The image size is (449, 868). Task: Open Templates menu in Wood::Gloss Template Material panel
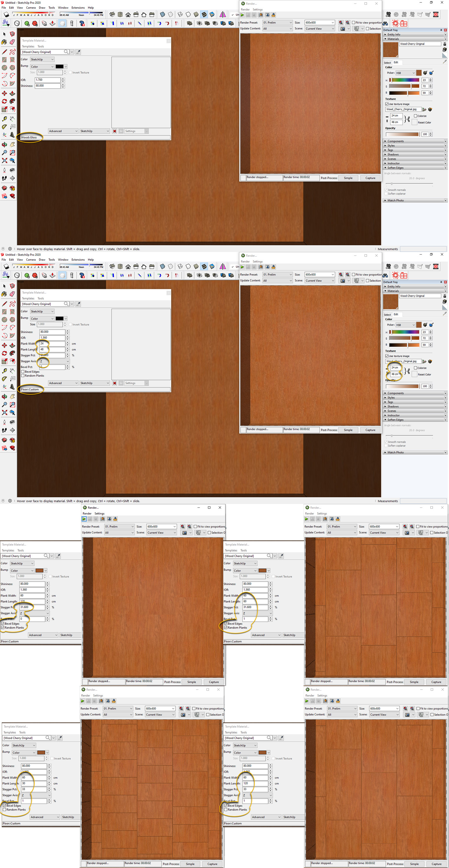pyautogui.click(x=28, y=46)
